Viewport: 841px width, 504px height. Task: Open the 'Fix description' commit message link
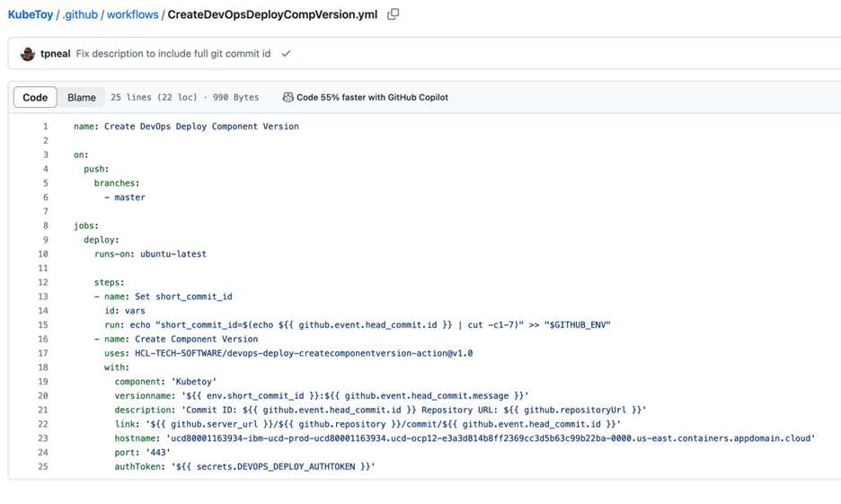[x=173, y=54]
